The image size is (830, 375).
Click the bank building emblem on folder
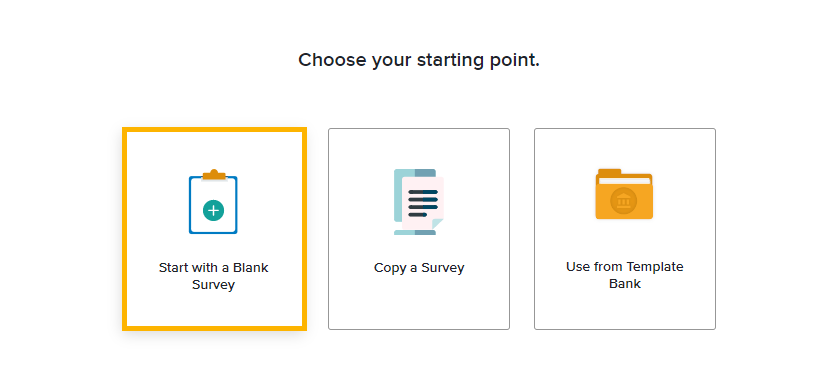pyautogui.click(x=624, y=201)
